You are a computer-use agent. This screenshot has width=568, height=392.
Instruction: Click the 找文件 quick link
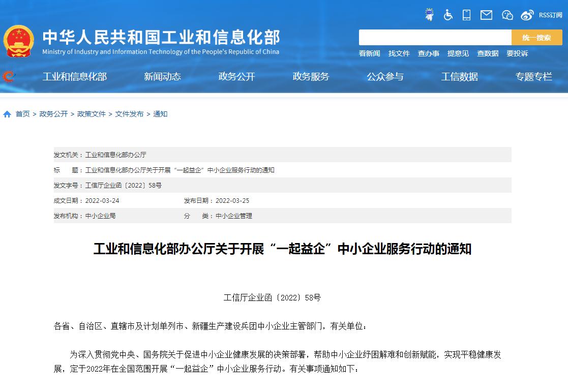(399, 53)
